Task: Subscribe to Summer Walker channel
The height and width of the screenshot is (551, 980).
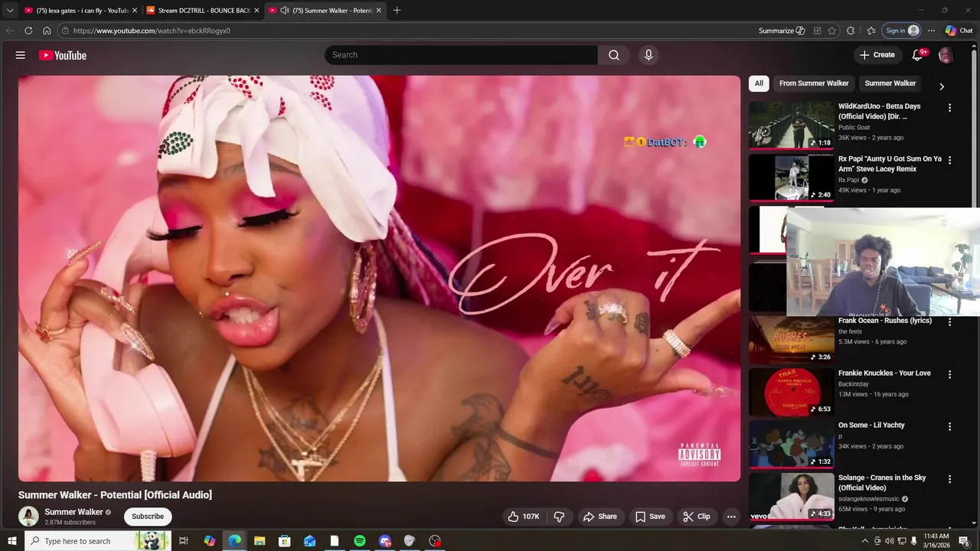Action: tap(148, 517)
